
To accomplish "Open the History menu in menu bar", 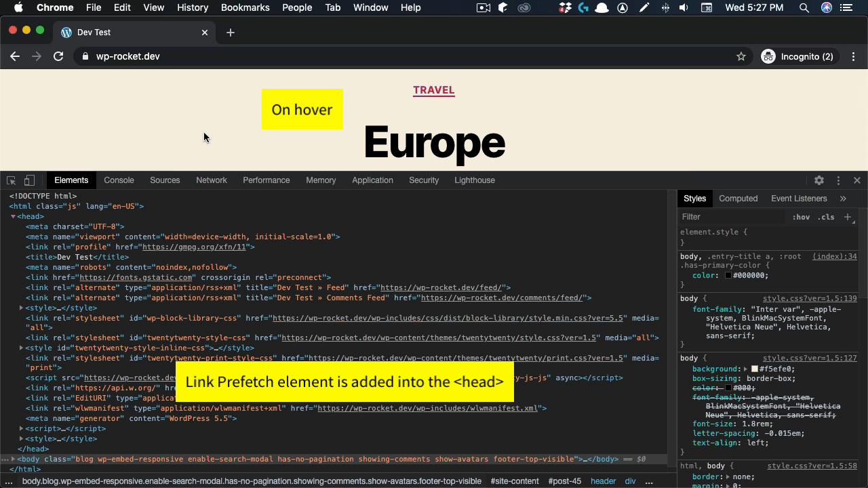I will (x=193, y=7).
